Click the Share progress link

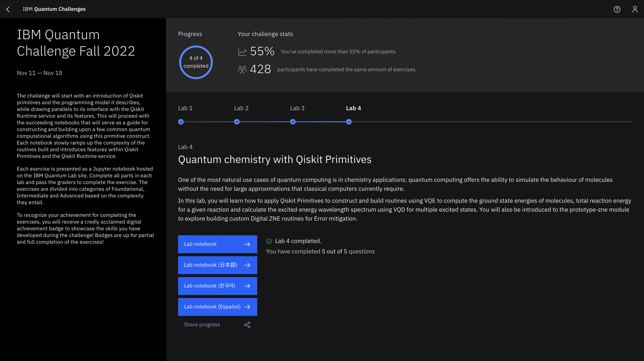coord(202,325)
